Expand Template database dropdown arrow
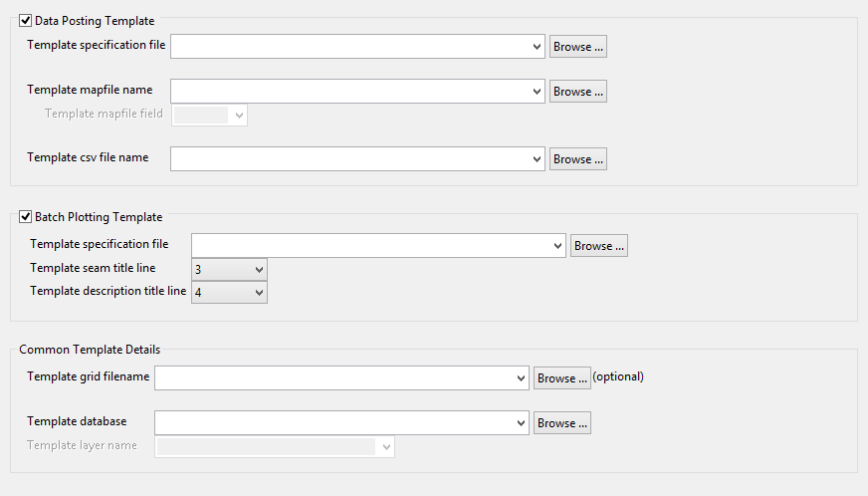Screen dimensions: 868x496 pyautogui.click(x=521, y=423)
